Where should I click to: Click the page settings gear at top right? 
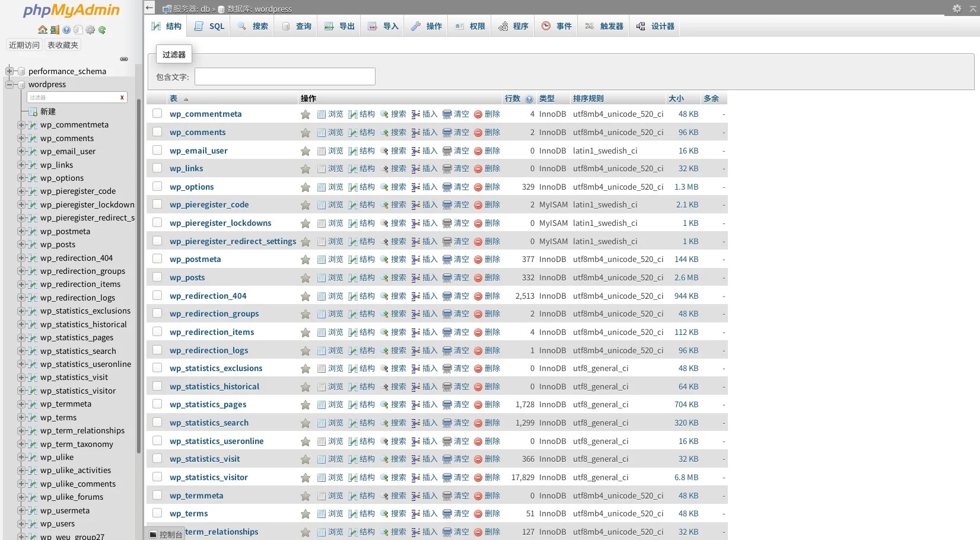(x=957, y=8)
